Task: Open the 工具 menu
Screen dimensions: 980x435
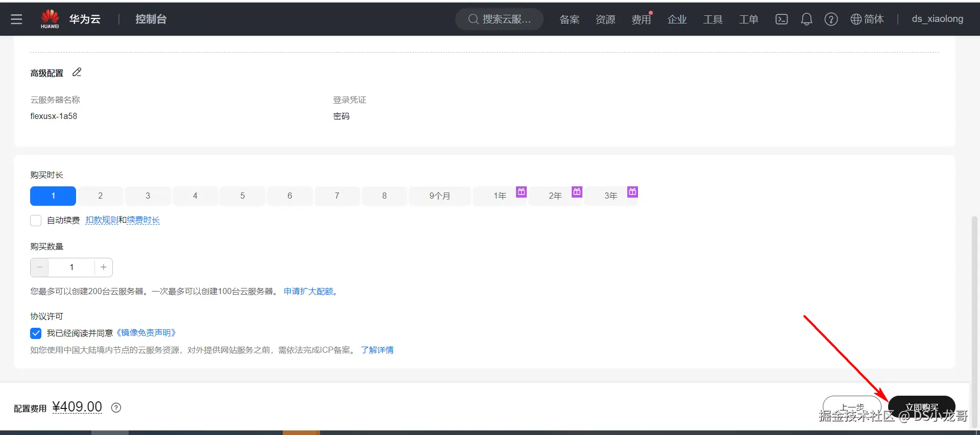Action: [x=713, y=19]
